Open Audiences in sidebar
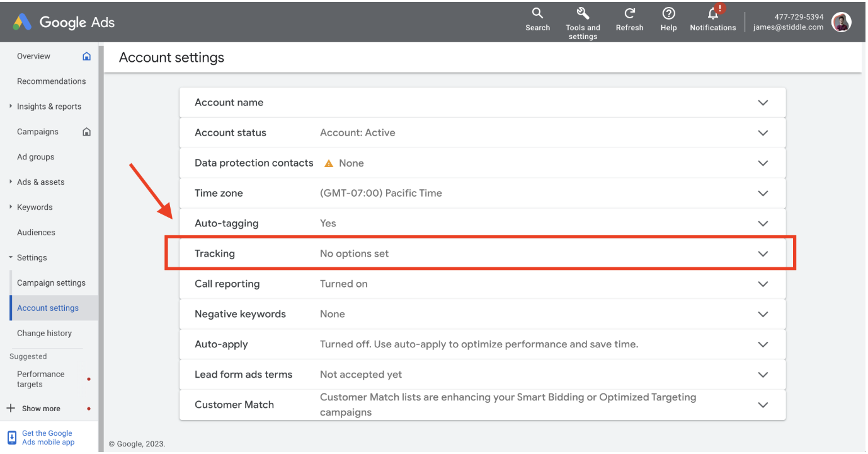 tap(36, 233)
